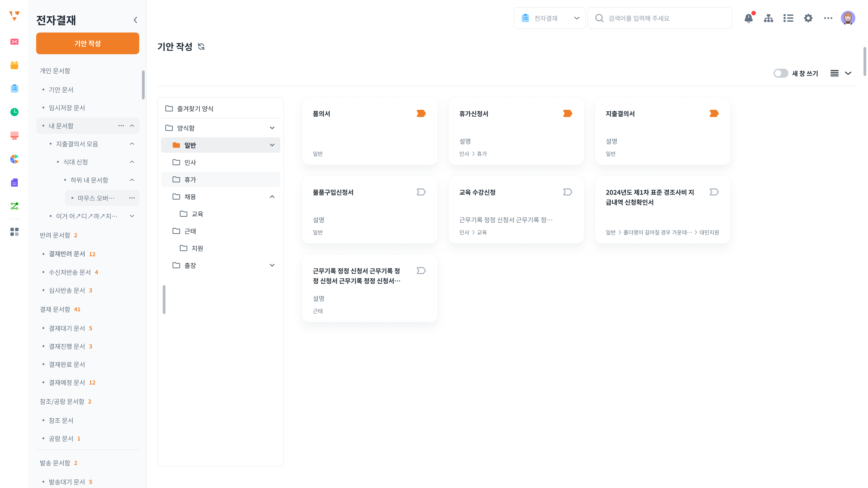Open more options for 내 문서함
Image resolution: width=868 pixels, height=488 pixels.
coord(121,126)
